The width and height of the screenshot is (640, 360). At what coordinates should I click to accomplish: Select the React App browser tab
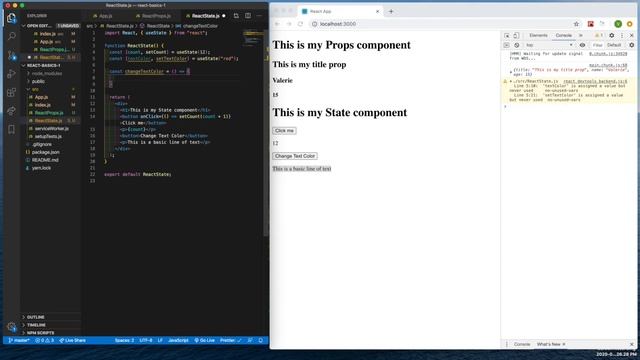[340, 11]
